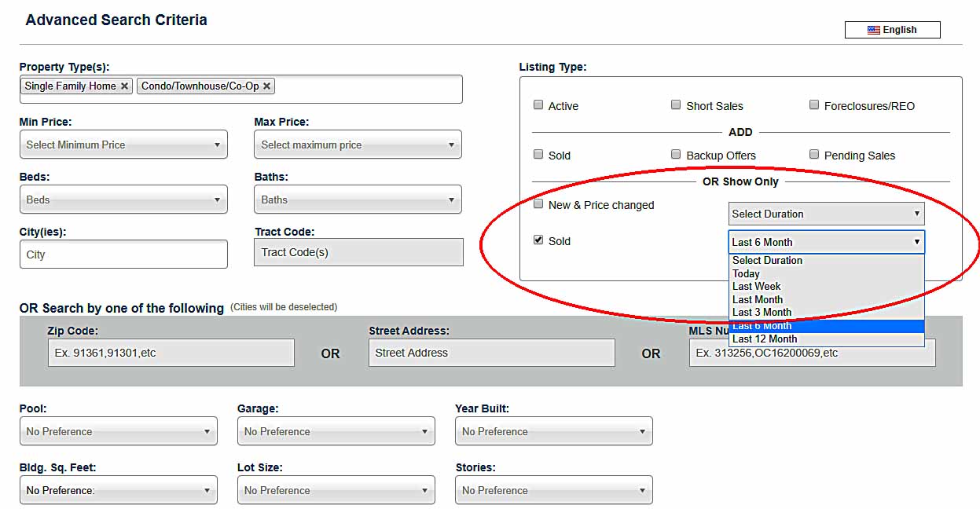The height and width of the screenshot is (509, 980).
Task: Open the Beds dropdown
Action: (123, 200)
